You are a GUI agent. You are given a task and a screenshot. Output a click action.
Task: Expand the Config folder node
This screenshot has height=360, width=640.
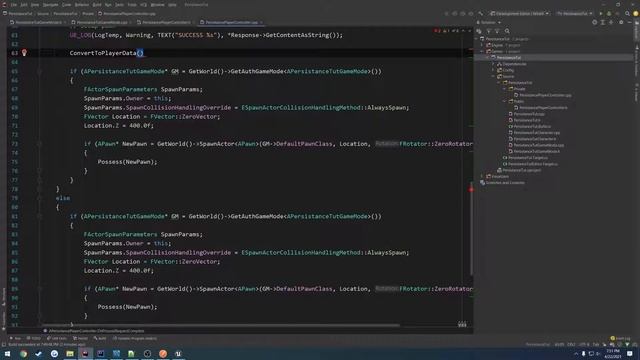coord(493,70)
